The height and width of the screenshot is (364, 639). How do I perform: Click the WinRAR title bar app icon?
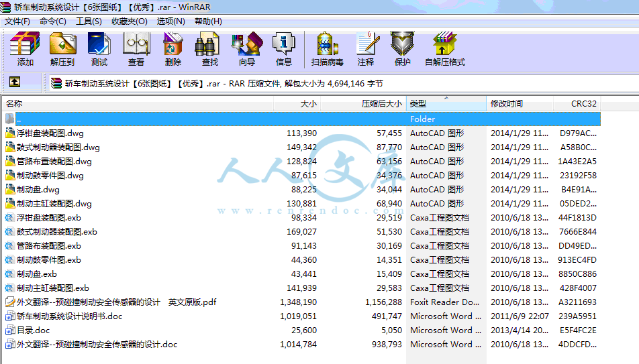pos(5,7)
